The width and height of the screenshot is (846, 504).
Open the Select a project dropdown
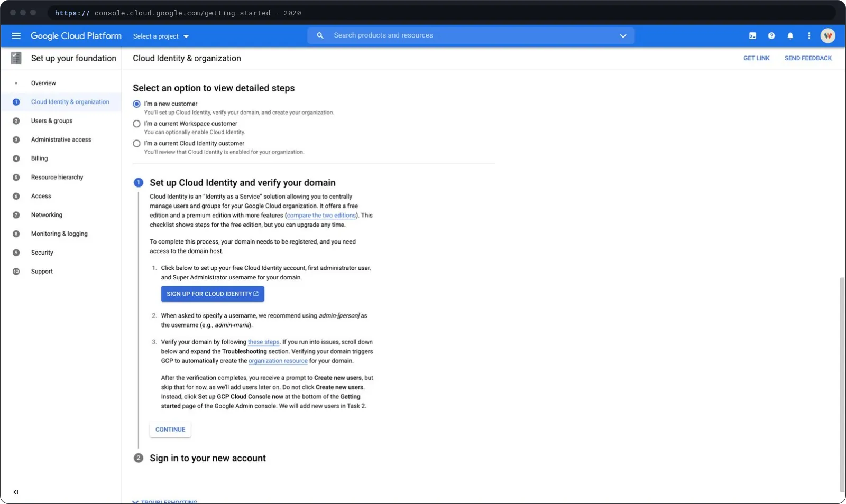pos(161,36)
